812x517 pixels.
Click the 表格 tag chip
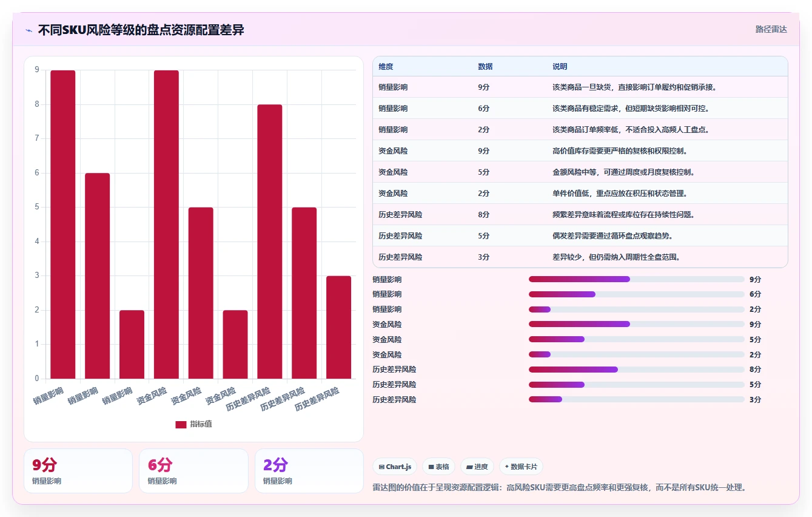pos(438,467)
